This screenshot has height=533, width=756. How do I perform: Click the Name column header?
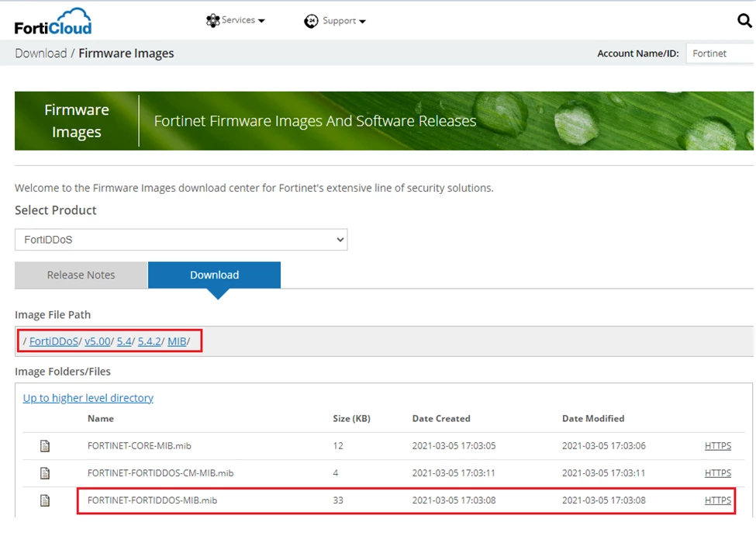pos(101,419)
